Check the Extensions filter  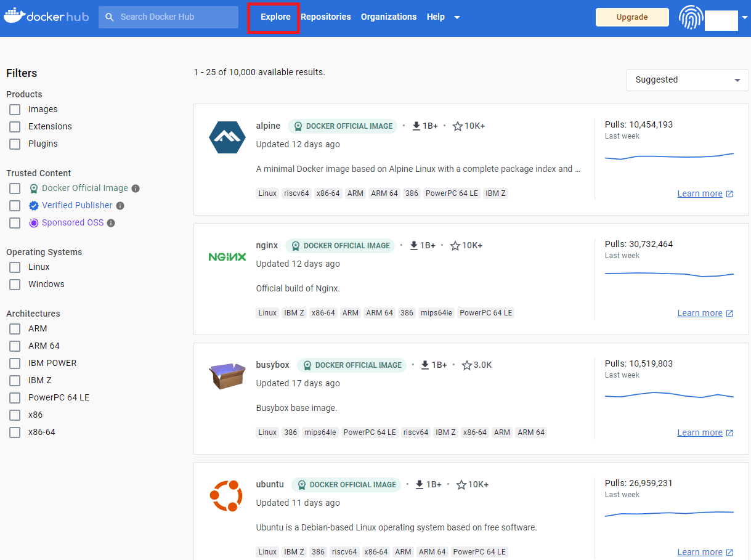tap(15, 127)
